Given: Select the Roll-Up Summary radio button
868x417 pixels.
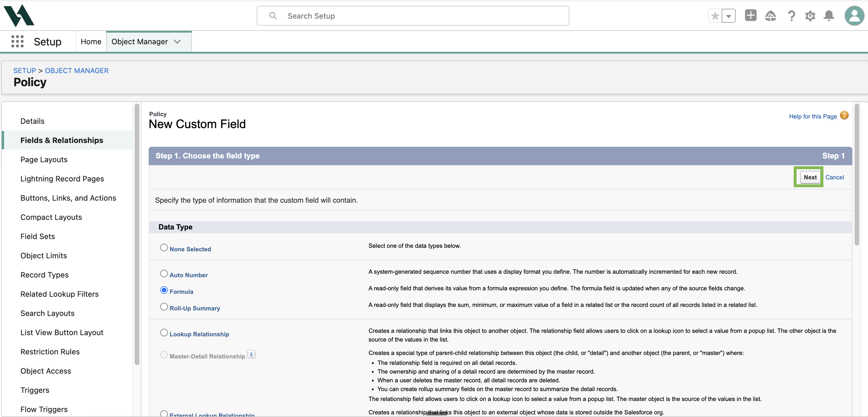Looking at the screenshot, I should point(164,306).
